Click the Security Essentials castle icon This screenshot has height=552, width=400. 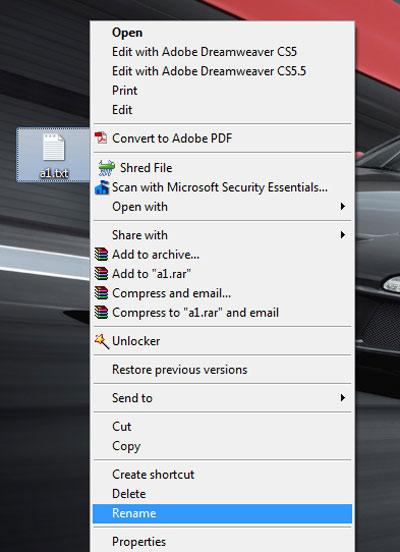(102, 187)
